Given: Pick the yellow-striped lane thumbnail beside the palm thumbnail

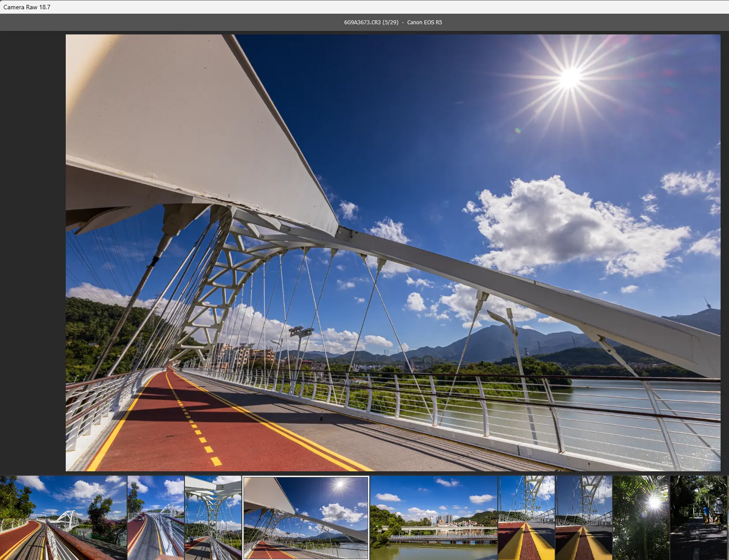Looking at the screenshot, I should (x=584, y=518).
